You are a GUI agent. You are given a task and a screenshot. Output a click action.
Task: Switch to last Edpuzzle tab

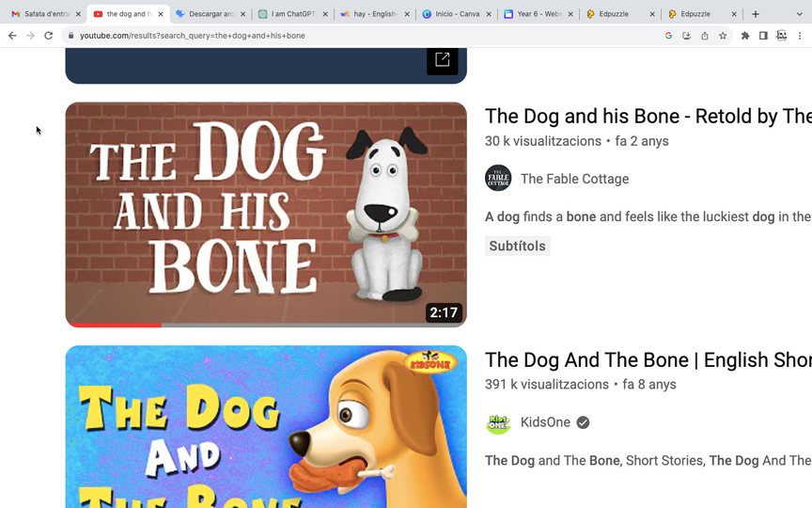click(x=702, y=14)
